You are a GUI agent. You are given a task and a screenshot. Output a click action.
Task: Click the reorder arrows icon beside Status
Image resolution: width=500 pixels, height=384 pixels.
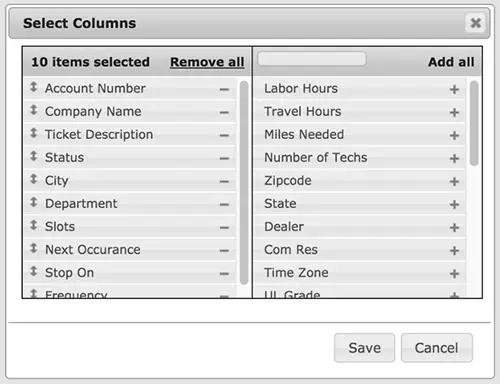tap(33, 156)
